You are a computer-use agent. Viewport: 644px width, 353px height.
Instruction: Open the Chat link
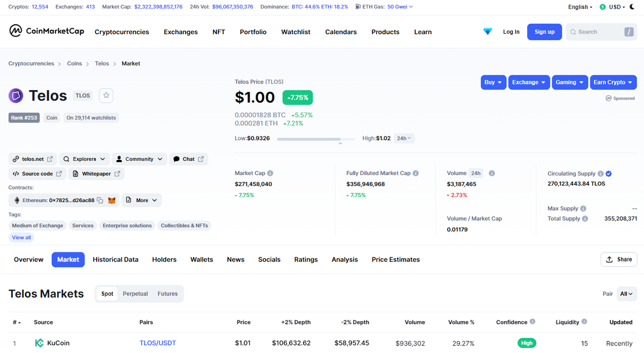tap(189, 159)
